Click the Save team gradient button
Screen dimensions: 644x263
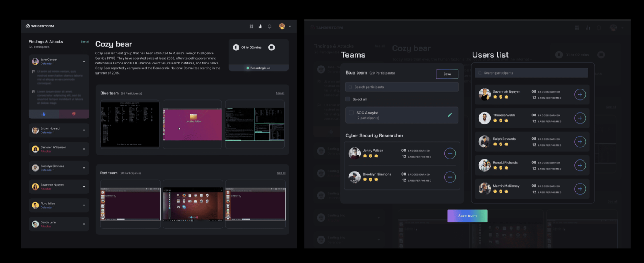(x=467, y=216)
